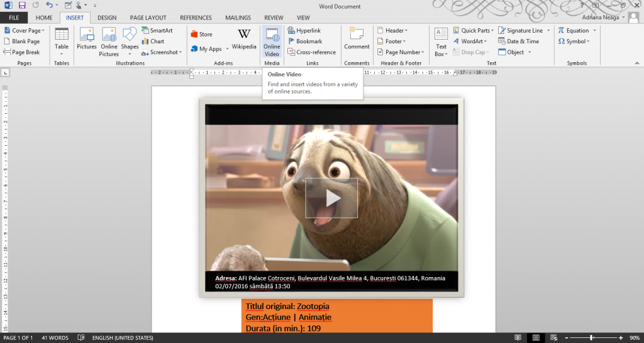
Task: Change language from ENGLISH (UNITED STATES)
Action: (x=123, y=338)
